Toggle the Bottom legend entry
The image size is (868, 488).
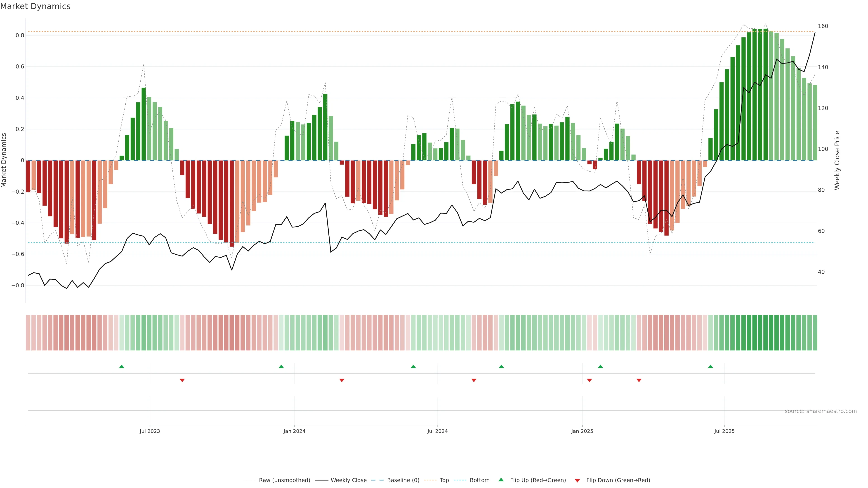[x=479, y=480]
